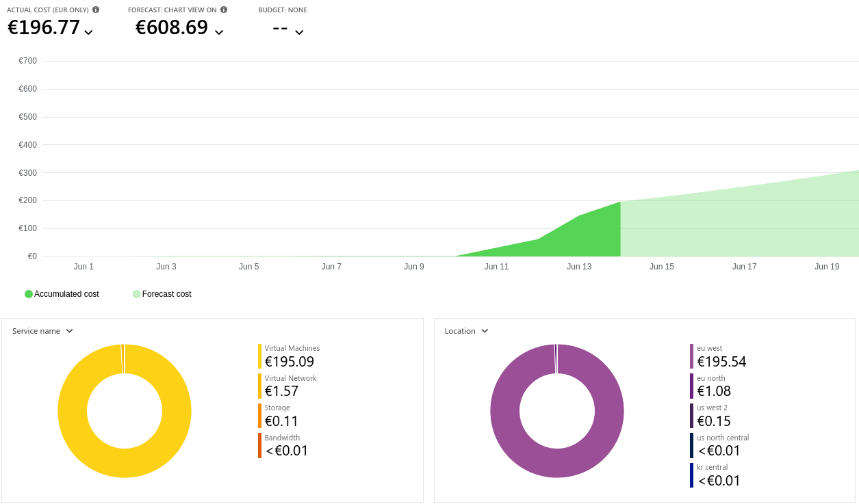Select the Virtual Machines color swatch

tap(260, 356)
